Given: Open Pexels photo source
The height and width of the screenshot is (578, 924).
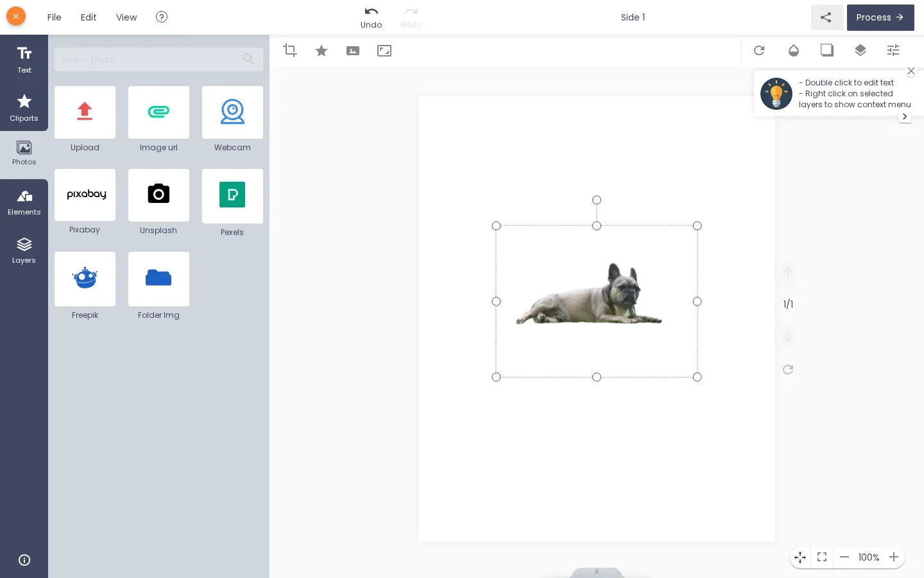Looking at the screenshot, I should tap(232, 196).
